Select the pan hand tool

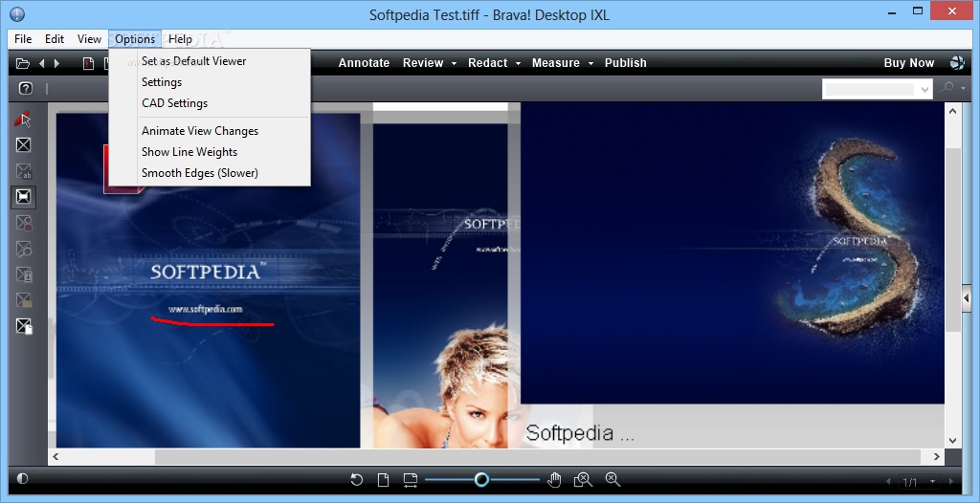554,480
